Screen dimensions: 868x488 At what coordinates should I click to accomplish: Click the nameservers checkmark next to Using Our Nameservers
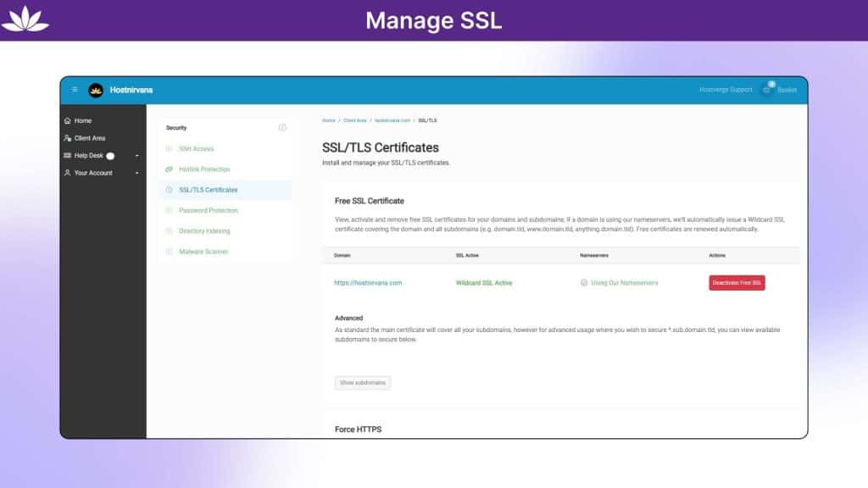click(582, 283)
